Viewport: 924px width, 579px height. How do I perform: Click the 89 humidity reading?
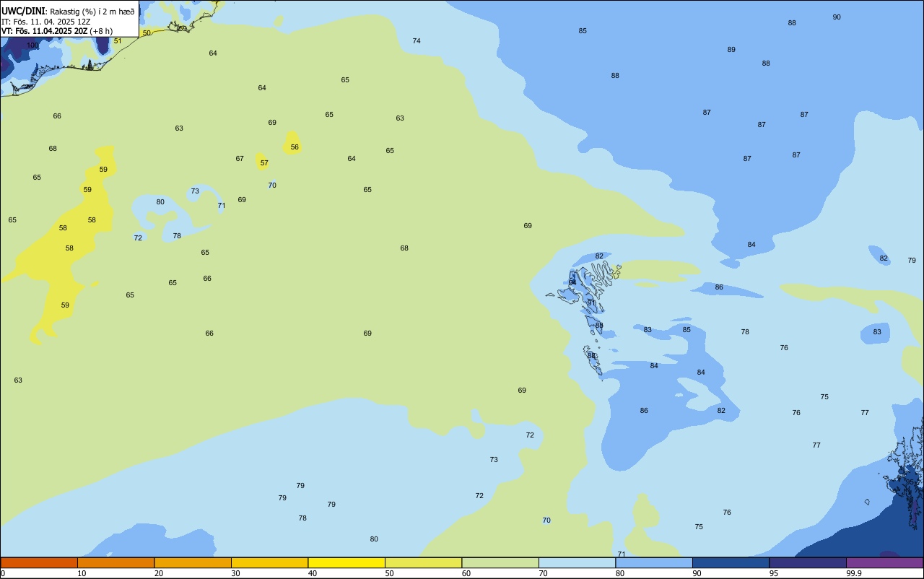point(731,50)
